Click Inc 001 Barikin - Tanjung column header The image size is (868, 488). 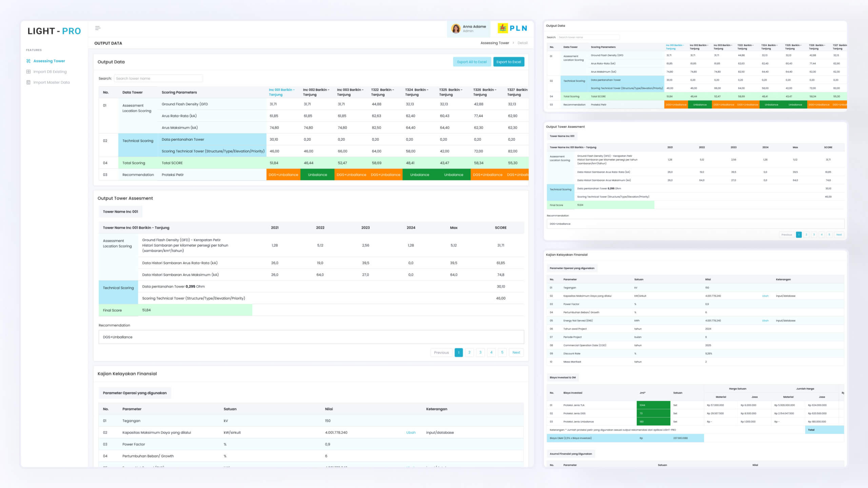click(x=281, y=92)
